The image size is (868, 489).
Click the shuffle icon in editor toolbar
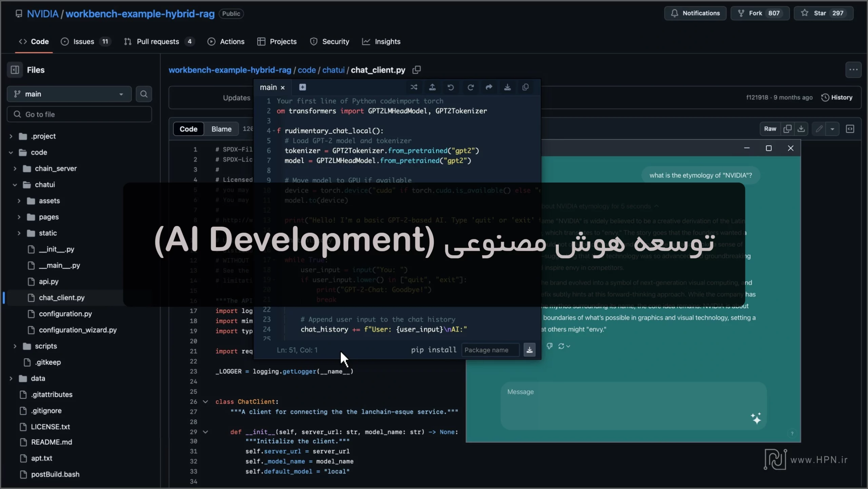pos(414,87)
